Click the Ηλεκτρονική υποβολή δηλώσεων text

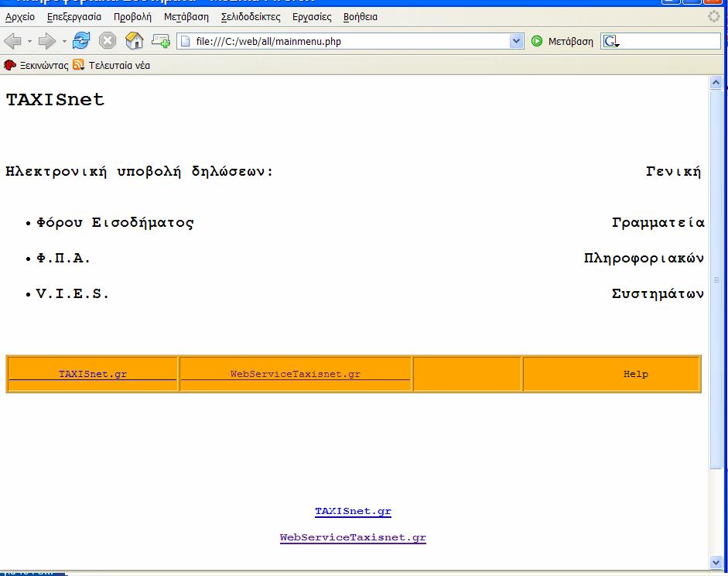coord(139,172)
